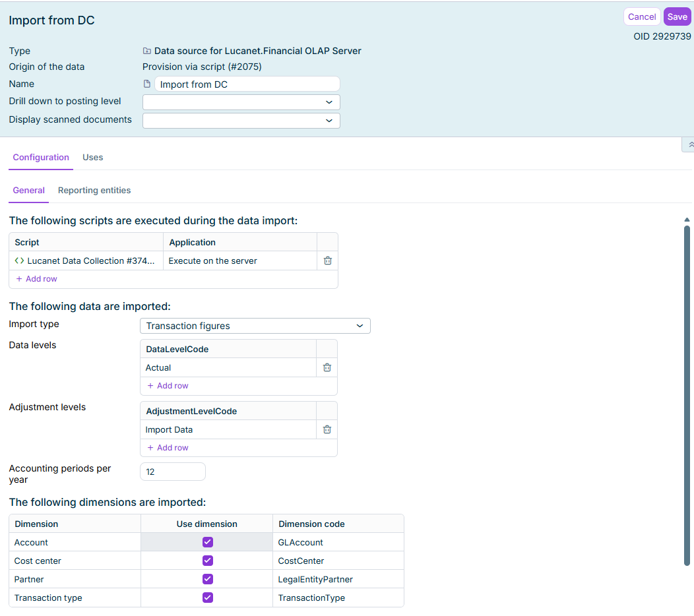
Task: Click the Accounting periods per year field
Action: pyautogui.click(x=173, y=472)
